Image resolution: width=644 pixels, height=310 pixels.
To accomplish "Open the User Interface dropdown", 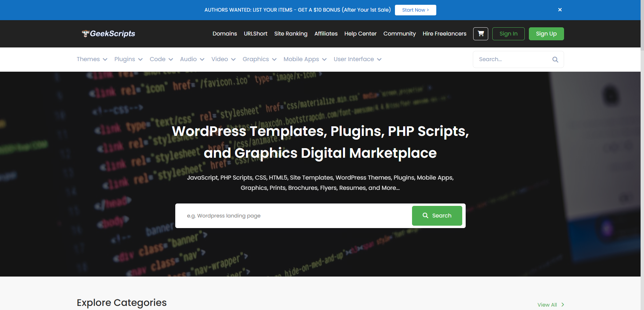I will pyautogui.click(x=357, y=59).
